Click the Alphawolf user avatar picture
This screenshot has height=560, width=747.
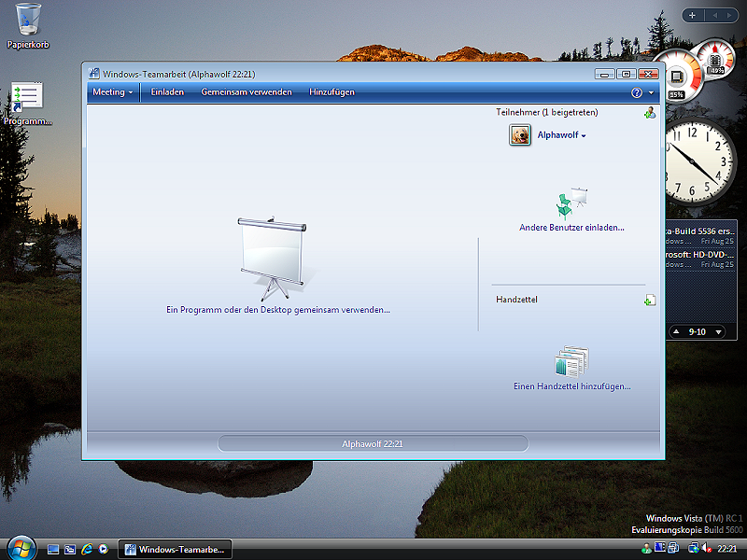[520, 135]
